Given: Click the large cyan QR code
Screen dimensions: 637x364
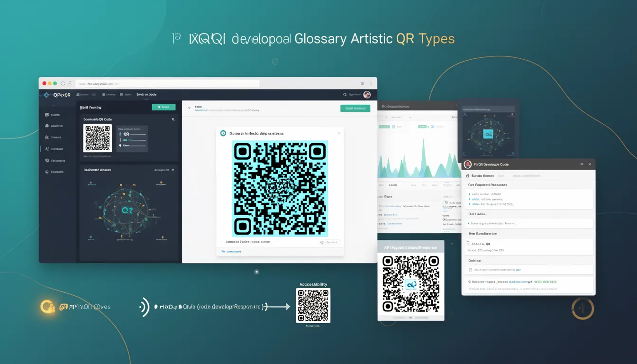Looking at the screenshot, I should 280,188.
